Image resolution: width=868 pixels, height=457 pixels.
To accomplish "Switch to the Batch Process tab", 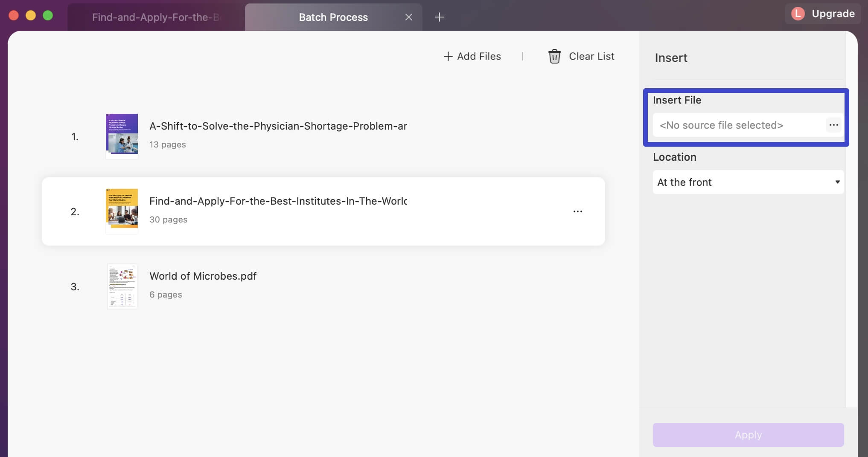I will click(x=333, y=17).
